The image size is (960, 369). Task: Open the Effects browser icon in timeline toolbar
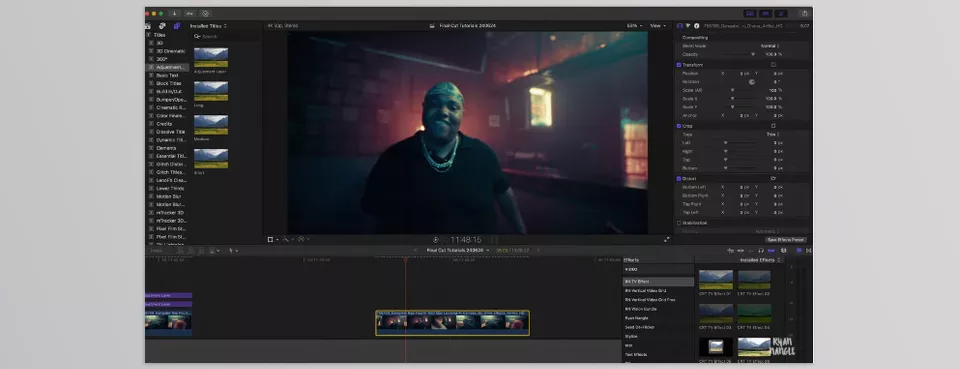(799, 250)
